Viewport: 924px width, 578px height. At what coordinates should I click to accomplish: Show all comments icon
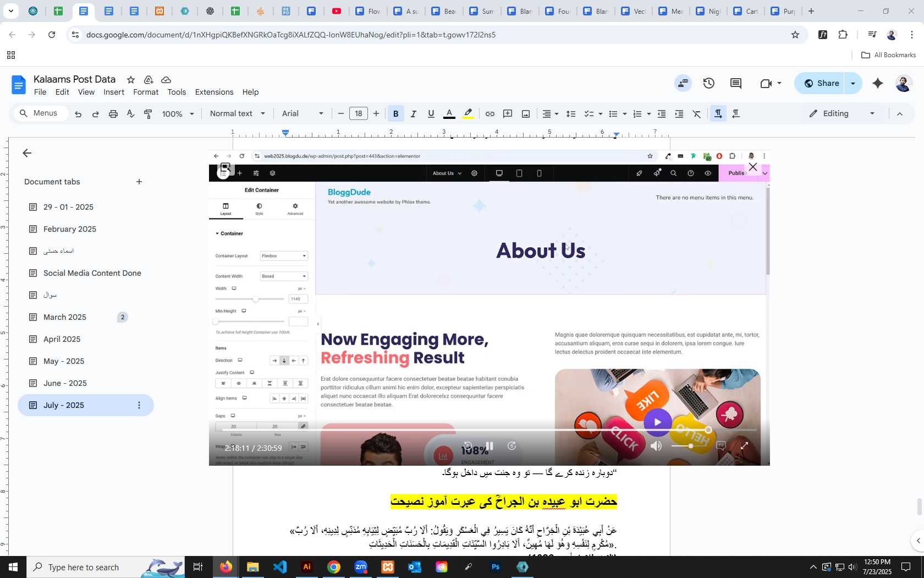coord(736,83)
